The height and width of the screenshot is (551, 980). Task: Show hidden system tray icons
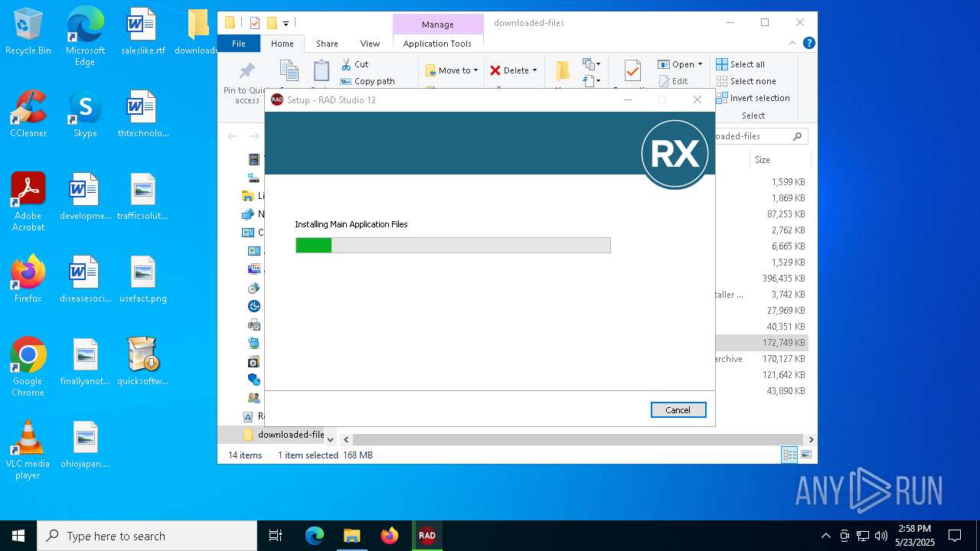825,536
